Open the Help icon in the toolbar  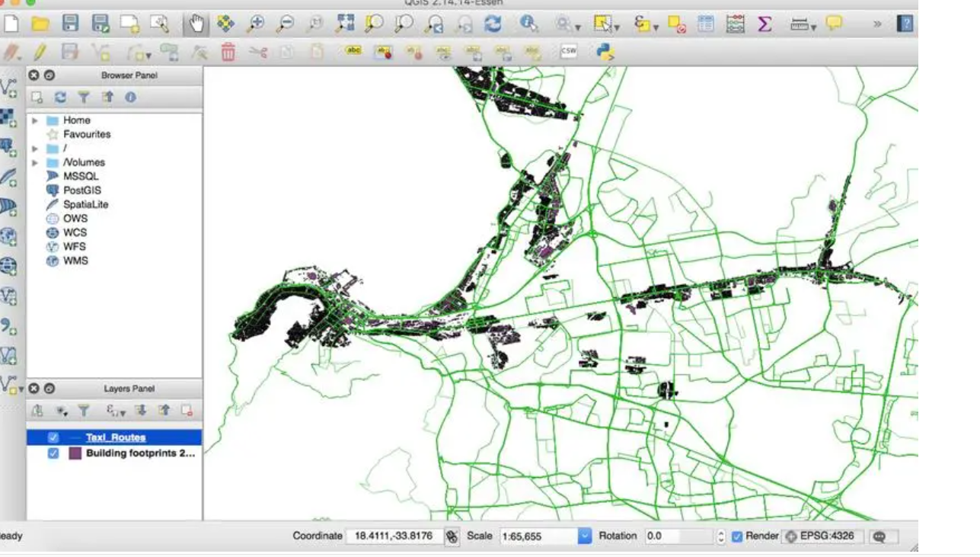click(x=905, y=24)
